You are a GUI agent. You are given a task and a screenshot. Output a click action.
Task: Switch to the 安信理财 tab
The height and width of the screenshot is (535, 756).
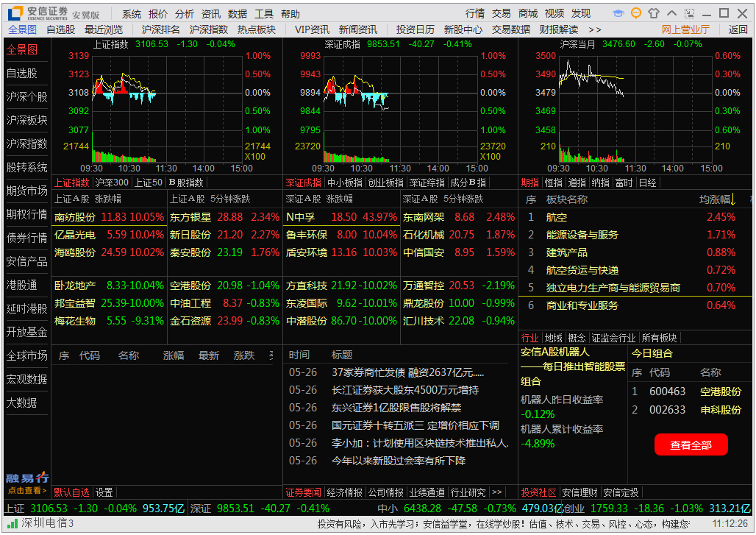[x=580, y=492]
